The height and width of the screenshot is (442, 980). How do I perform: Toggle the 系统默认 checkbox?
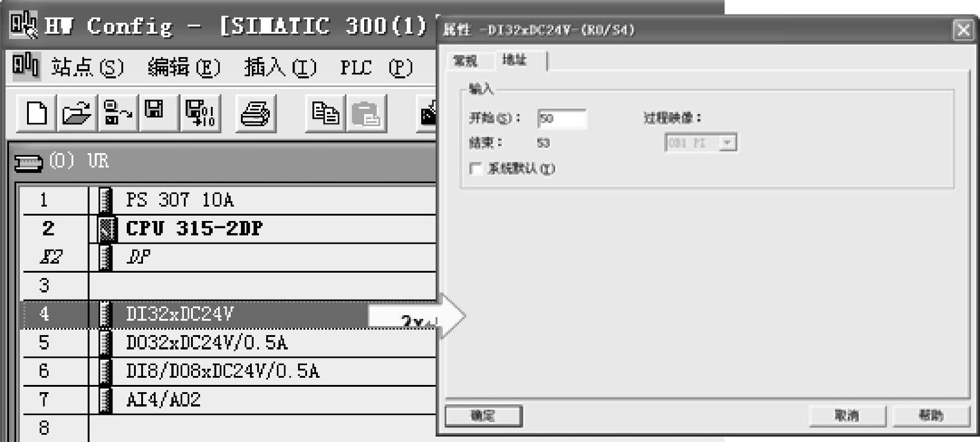[475, 169]
